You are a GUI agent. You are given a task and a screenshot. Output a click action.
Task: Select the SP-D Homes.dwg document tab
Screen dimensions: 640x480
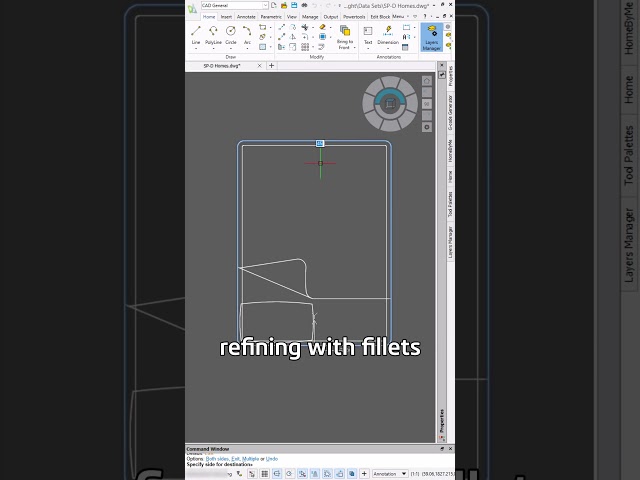tap(222, 66)
